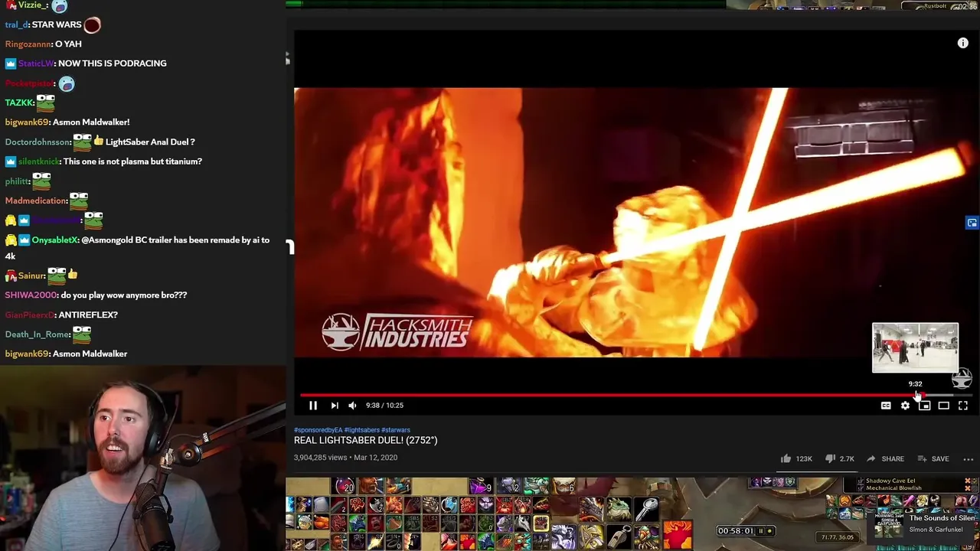The image size is (980, 551).
Task: Click the yellow-highlighted action bar icon
Action: pos(541,523)
